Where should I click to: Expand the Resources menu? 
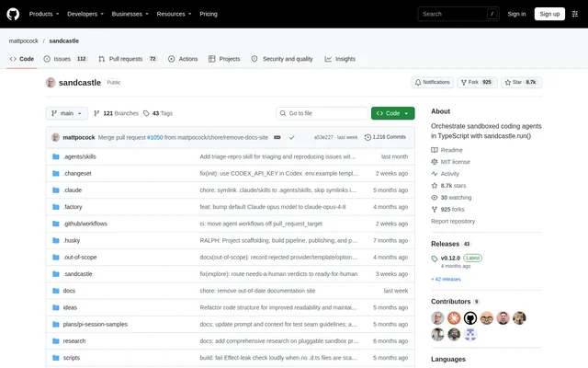(174, 14)
